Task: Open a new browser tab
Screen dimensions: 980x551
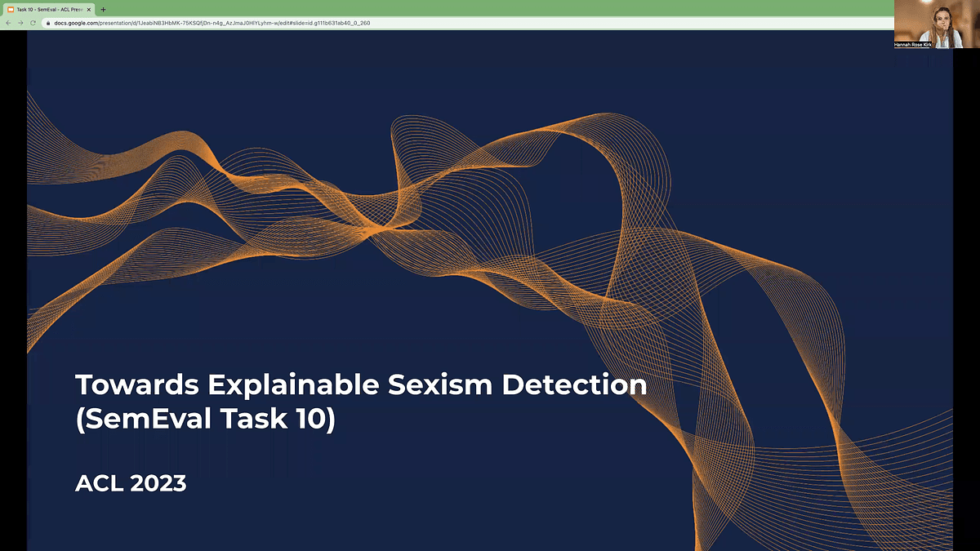Action: coord(104,9)
